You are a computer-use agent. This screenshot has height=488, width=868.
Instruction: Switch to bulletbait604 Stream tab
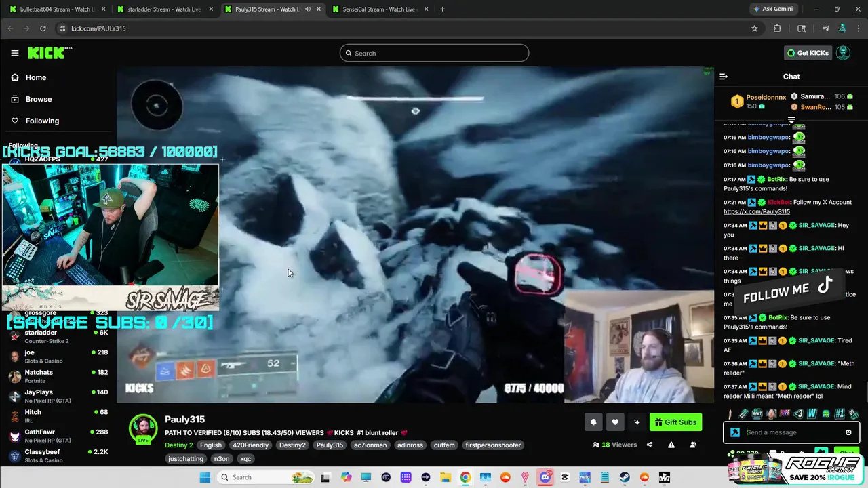click(x=56, y=9)
